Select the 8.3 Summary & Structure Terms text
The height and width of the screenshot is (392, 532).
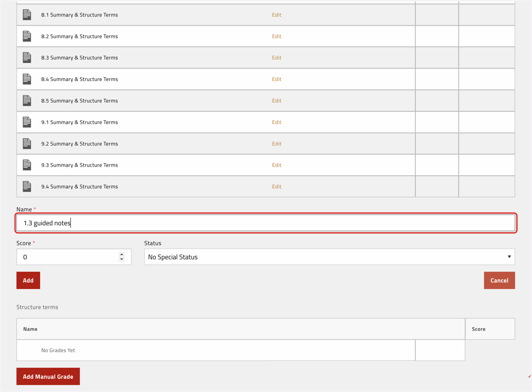(80, 58)
